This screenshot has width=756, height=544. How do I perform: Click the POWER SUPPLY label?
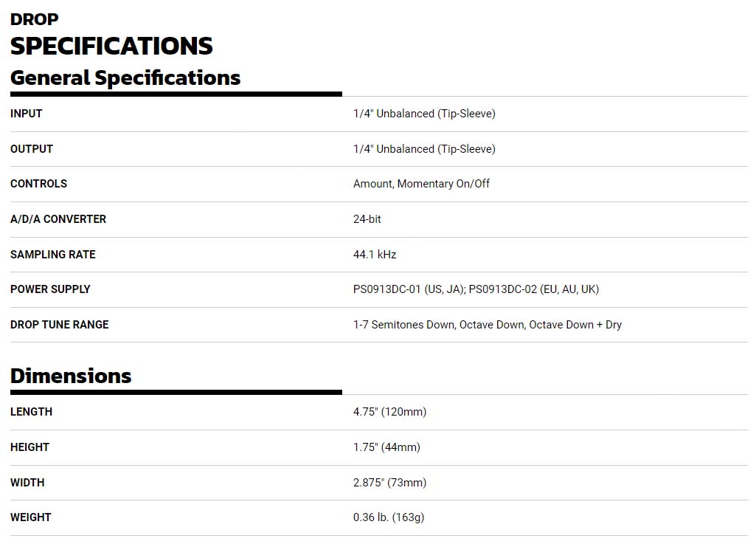[x=50, y=289]
